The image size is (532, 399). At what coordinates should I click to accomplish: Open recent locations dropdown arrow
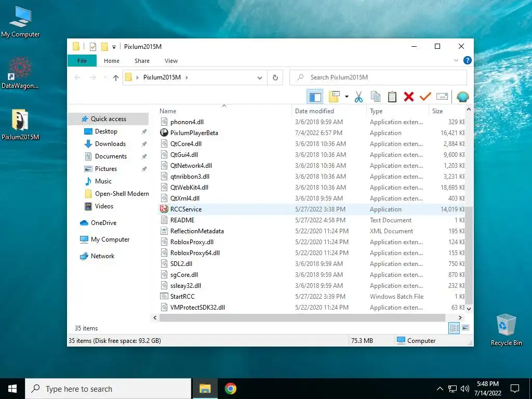(105, 78)
